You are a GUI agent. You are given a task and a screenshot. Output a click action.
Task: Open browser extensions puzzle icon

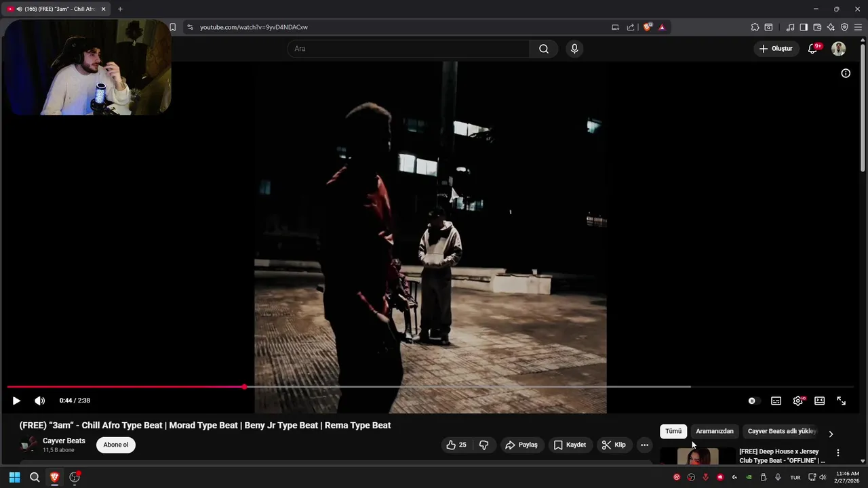coord(755,27)
